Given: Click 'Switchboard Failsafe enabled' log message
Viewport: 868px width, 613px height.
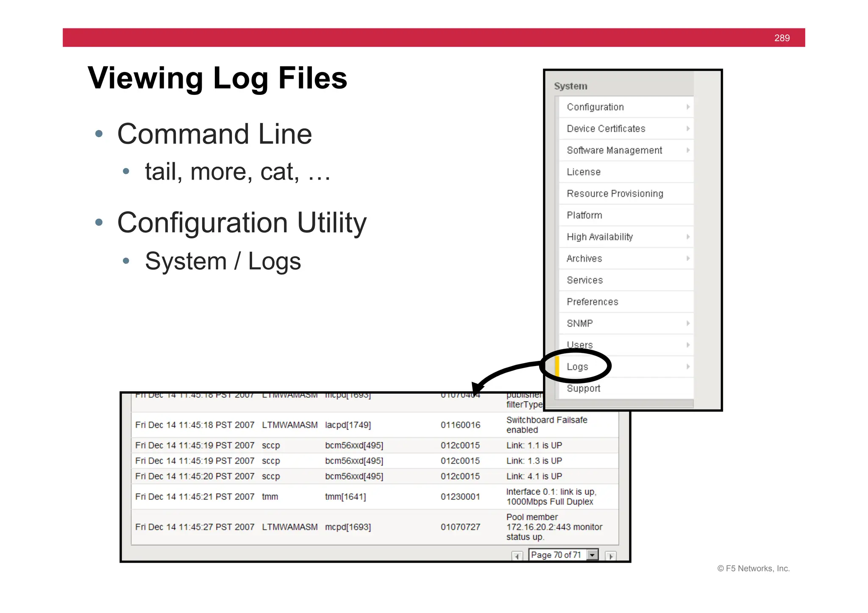Looking at the screenshot, I should coord(547,425).
